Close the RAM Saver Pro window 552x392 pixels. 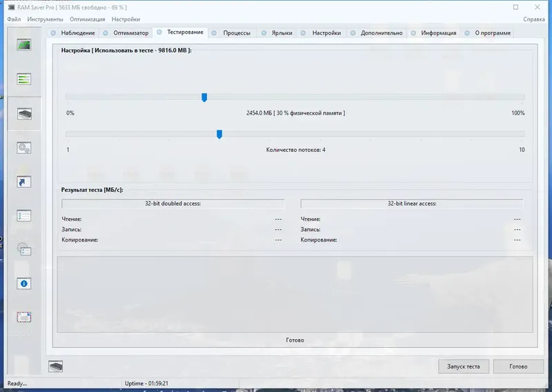538,7
